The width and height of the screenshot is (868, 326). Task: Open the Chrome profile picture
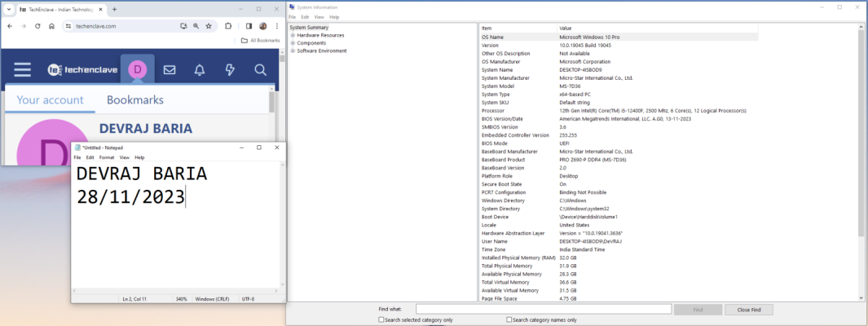[263, 26]
